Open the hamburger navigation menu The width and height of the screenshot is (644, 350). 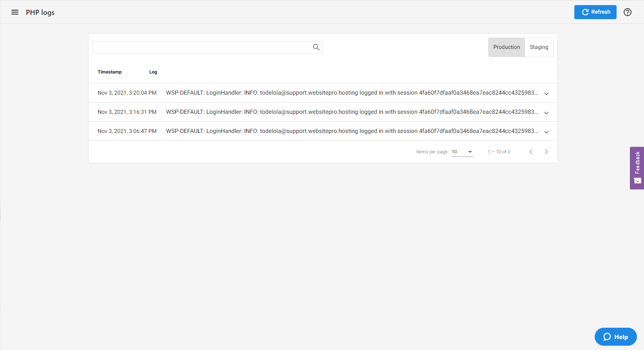[15, 12]
